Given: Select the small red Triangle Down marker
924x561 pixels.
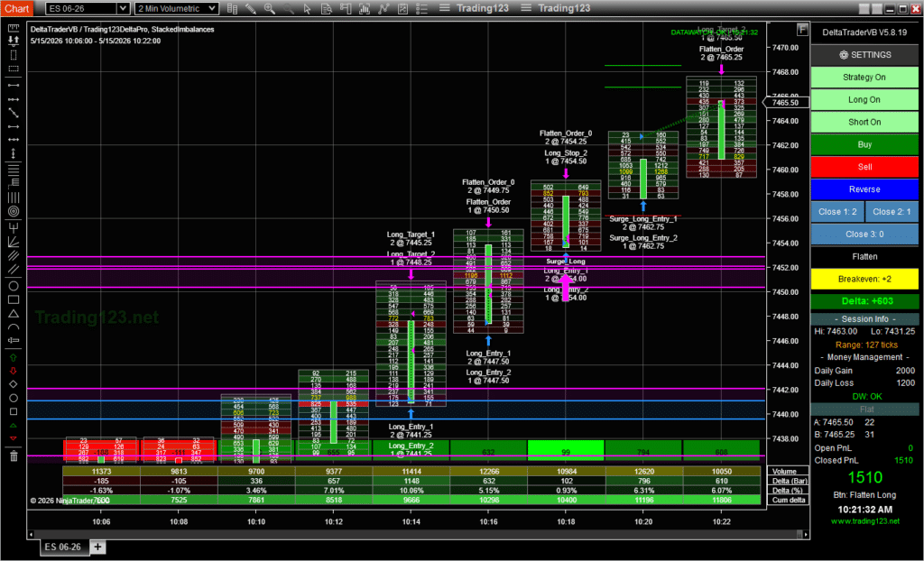Looking at the screenshot, I should pyautogui.click(x=14, y=439).
